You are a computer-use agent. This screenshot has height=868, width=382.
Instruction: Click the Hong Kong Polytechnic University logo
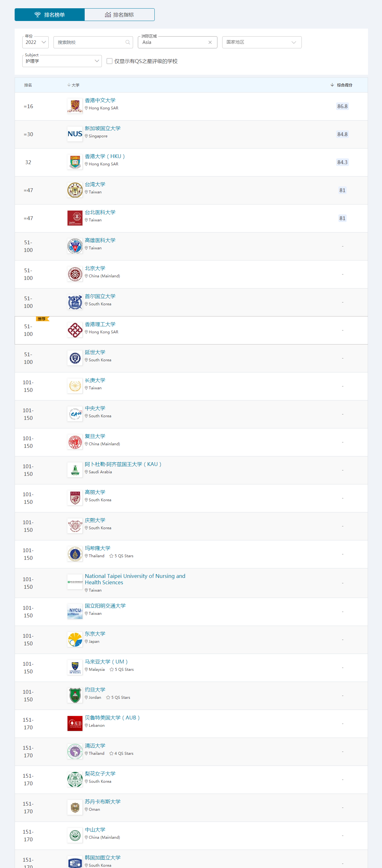tap(75, 330)
